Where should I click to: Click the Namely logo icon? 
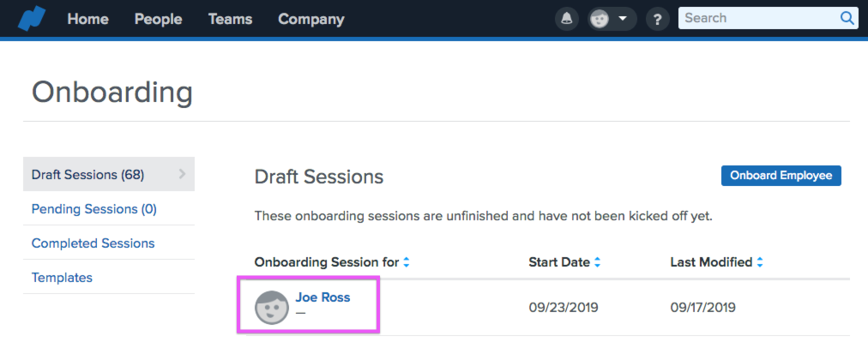click(32, 20)
